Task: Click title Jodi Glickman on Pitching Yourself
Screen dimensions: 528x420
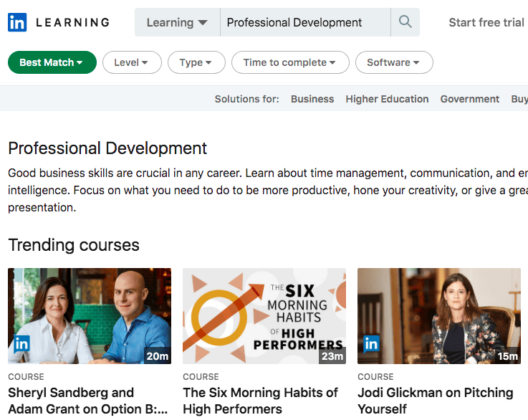Action: 436,401
